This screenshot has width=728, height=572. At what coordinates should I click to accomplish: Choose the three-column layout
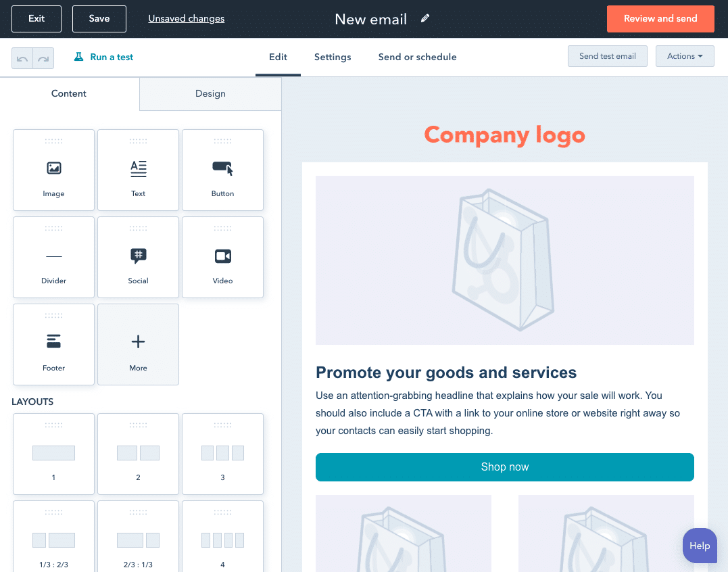222,454
